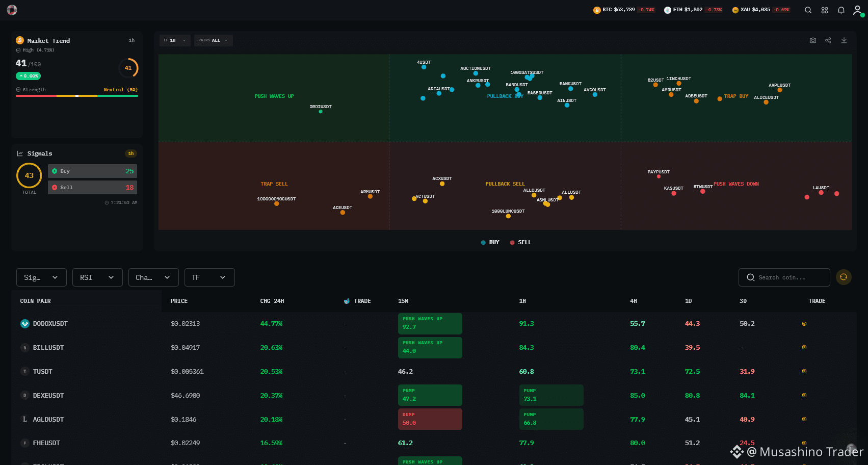Click the ORDIUSDT dot on chart
The image size is (868, 465).
(x=321, y=112)
